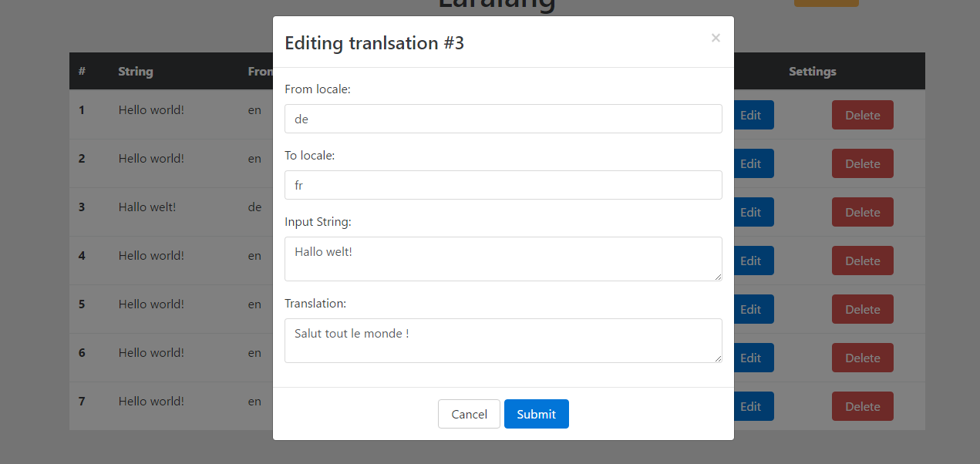Submit the edited translation
The image size is (980, 464).
(536, 414)
